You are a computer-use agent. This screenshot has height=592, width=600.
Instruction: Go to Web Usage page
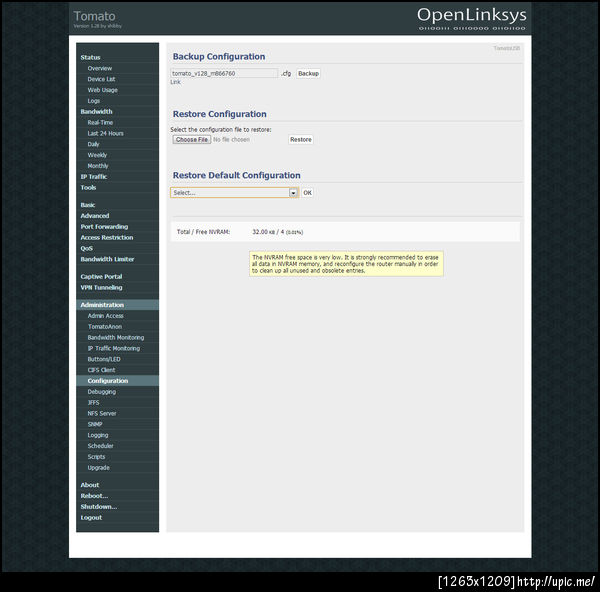[x=103, y=90]
